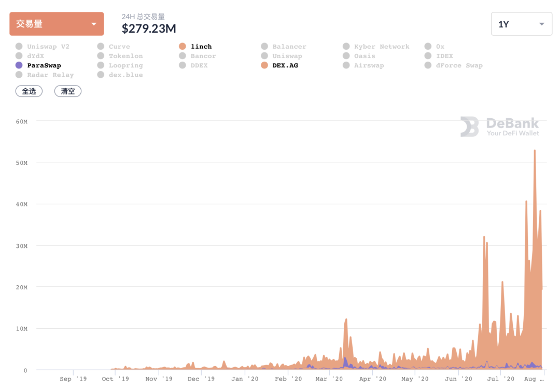This screenshot has width=560, height=392.
Task: Enable the dForce Swap series
Action: point(454,65)
